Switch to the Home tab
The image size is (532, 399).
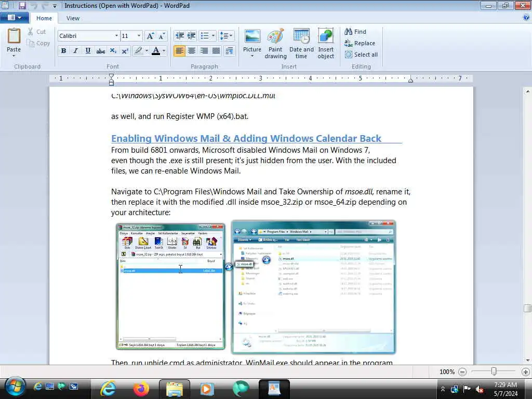pyautogui.click(x=44, y=18)
